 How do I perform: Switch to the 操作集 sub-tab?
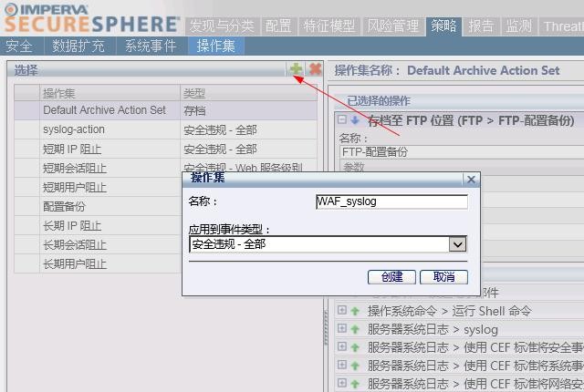pos(216,46)
